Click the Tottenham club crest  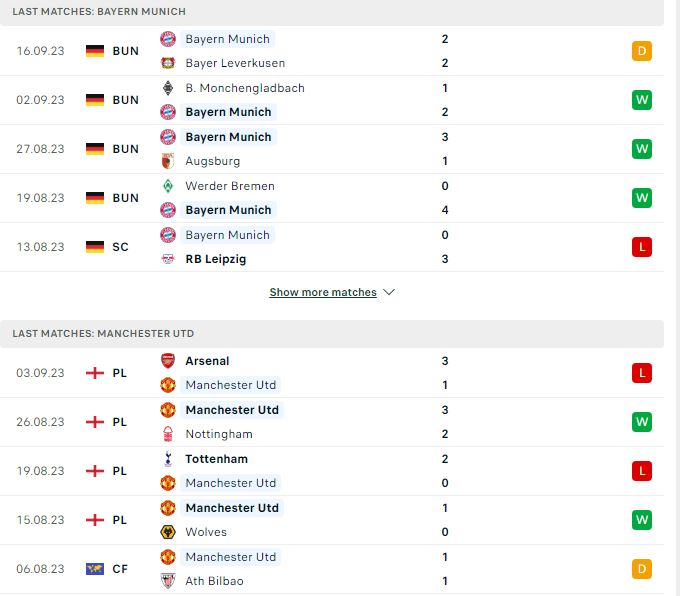168,459
